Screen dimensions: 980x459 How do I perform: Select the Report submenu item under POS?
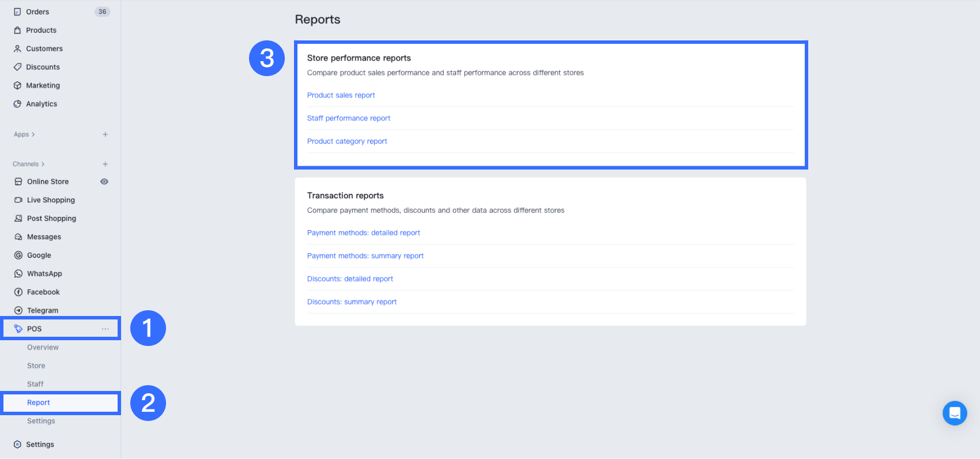(39, 402)
